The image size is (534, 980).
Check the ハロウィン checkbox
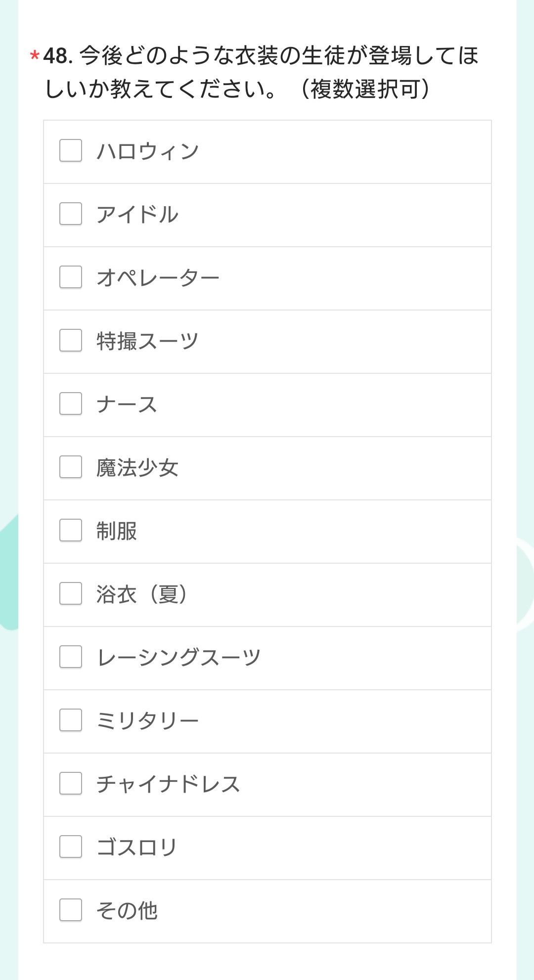tap(71, 151)
